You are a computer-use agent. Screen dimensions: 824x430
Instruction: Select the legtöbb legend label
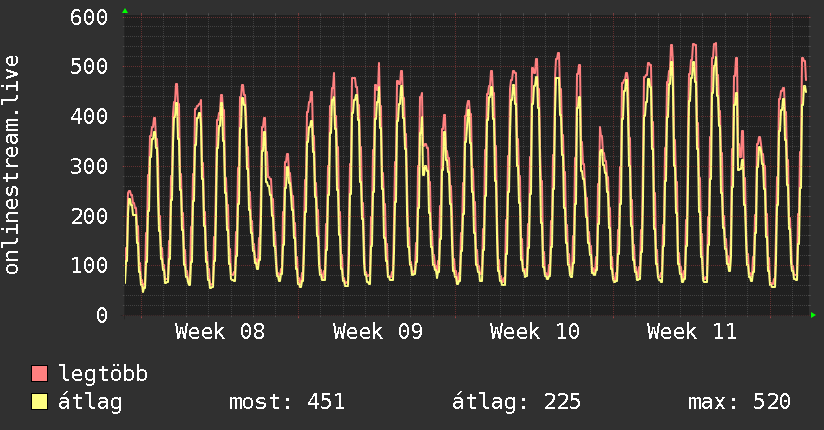tap(103, 374)
